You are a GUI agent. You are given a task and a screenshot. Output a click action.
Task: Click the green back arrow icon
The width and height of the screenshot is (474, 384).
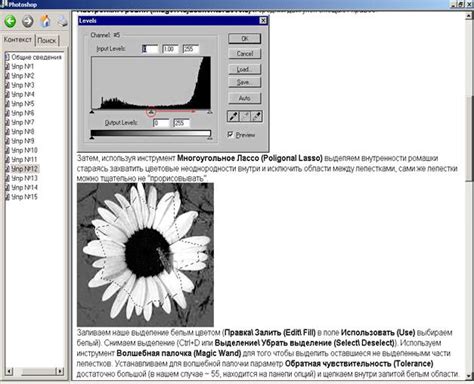[10, 21]
